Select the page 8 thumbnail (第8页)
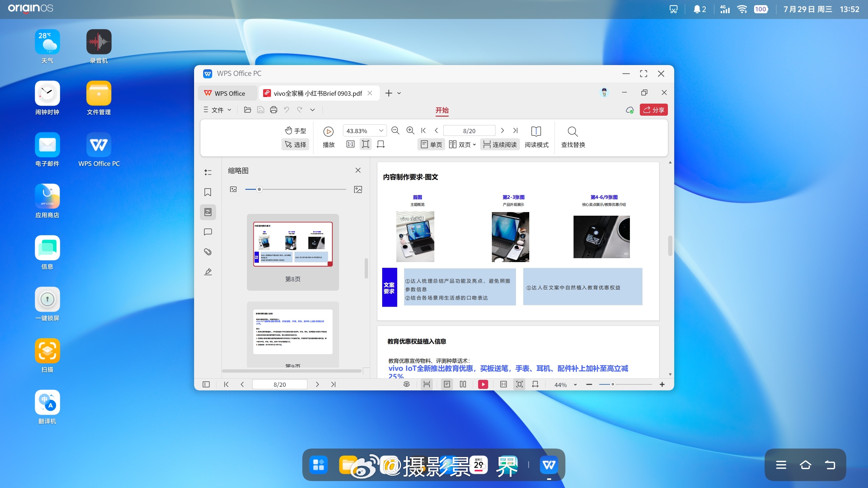Viewport: 868px width, 488px height. point(293,252)
